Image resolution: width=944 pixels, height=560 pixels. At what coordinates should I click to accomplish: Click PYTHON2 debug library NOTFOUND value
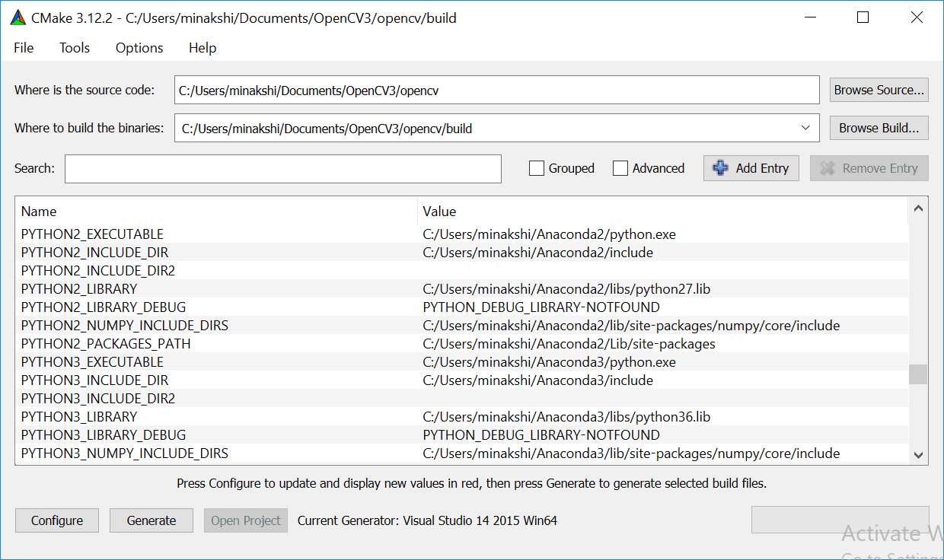coord(541,307)
